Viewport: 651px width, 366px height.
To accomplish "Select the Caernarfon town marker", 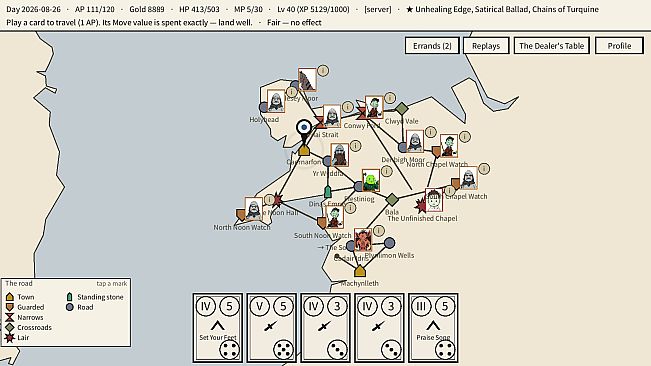I will click(304, 150).
